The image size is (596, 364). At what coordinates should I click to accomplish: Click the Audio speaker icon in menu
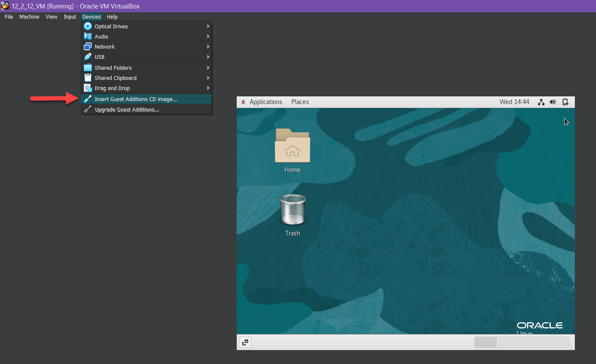pyautogui.click(x=88, y=36)
